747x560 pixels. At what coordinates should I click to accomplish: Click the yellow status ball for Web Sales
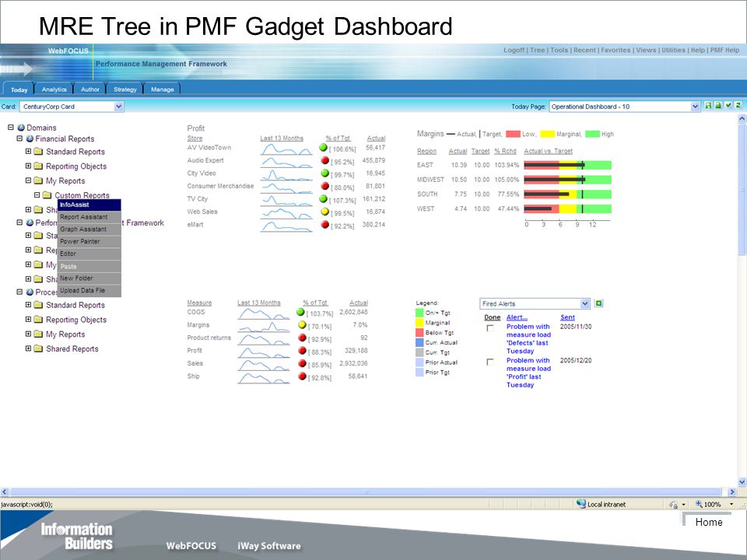point(325,212)
